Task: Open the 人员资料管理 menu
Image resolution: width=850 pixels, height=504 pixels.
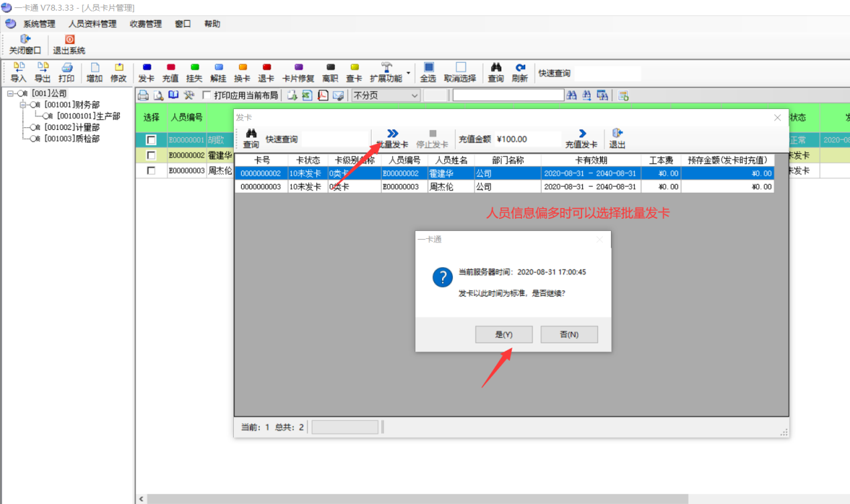Action: pyautogui.click(x=92, y=24)
